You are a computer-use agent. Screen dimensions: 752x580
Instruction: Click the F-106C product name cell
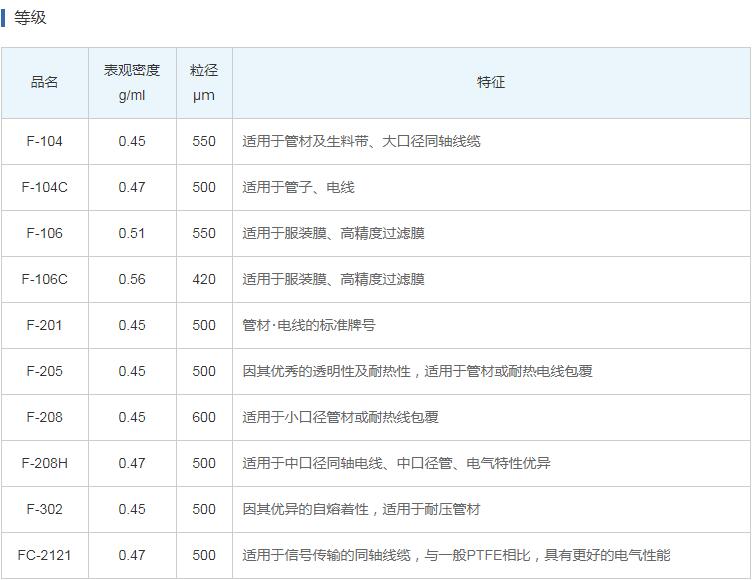(45, 279)
